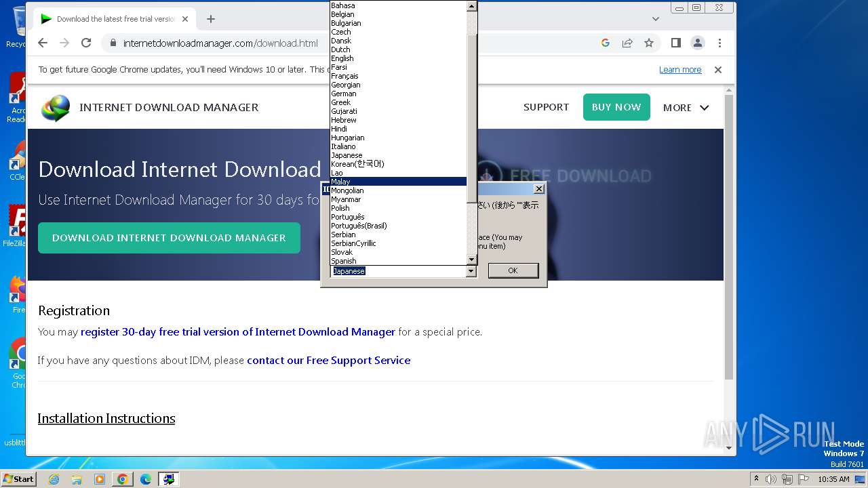This screenshot has width=868, height=488.
Task: Open the Windows Start menu
Action: pos(18,479)
